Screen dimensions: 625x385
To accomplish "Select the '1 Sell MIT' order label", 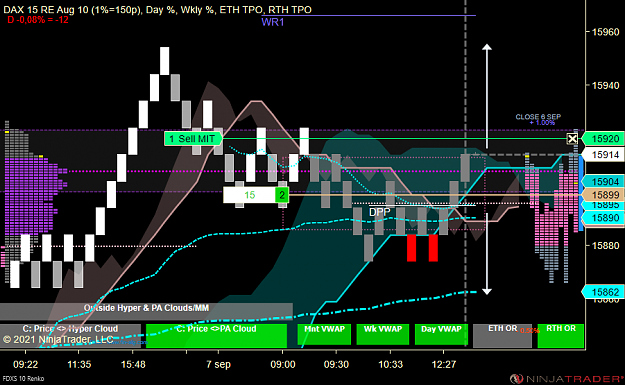I will pos(193,139).
